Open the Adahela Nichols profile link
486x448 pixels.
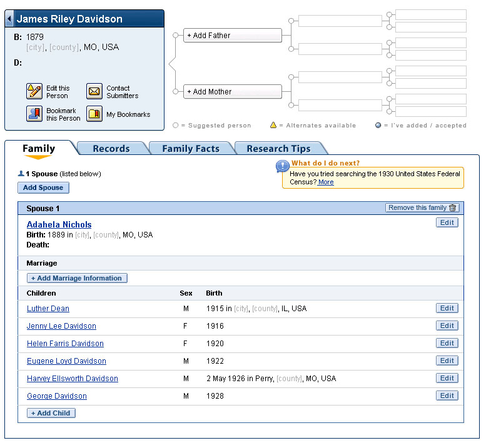[x=59, y=224]
